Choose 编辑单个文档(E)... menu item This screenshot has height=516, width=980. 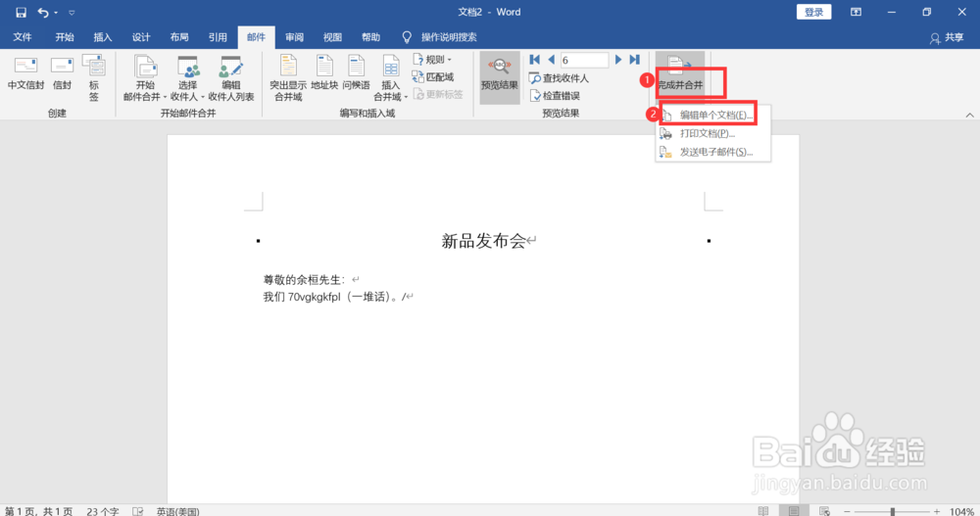coord(713,115)
